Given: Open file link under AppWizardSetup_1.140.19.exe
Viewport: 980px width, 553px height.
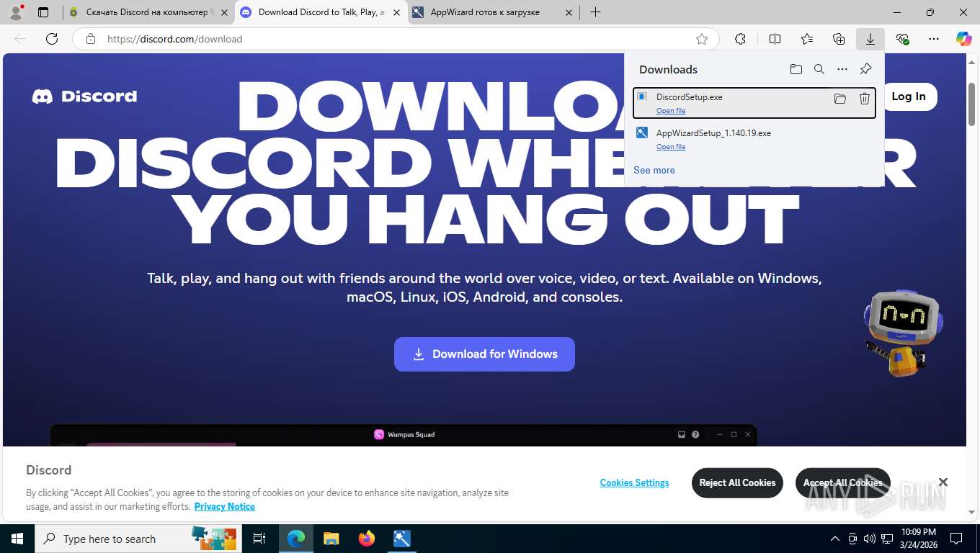Looking at the screenshot, I should pyautogui.click(x=671, y=147).
